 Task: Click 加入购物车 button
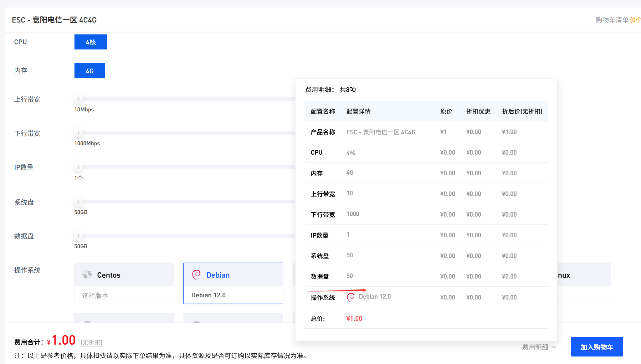tap(597, 347)
